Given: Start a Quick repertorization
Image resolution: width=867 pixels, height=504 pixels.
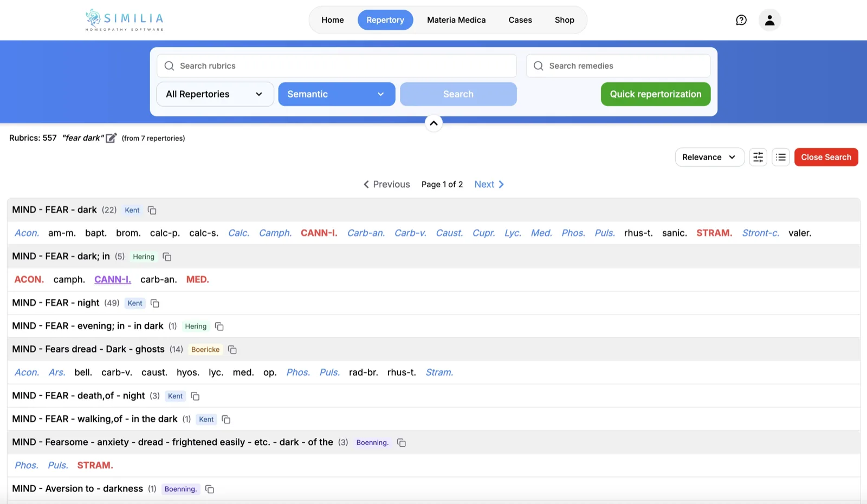Looking at the screenshot, I should tap(655, 94).
